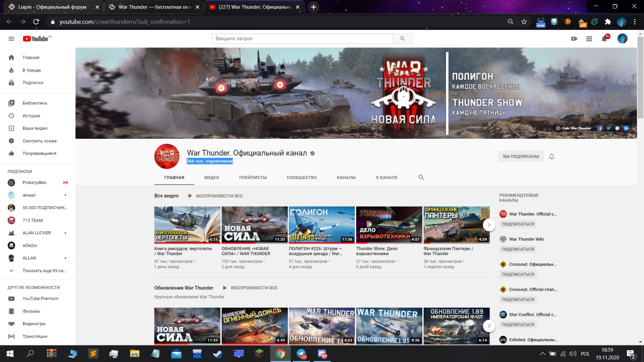Open Обновления War Thunder section title
Image resolution: width=644 pixels, height=362 pixels.
(184, 288)
